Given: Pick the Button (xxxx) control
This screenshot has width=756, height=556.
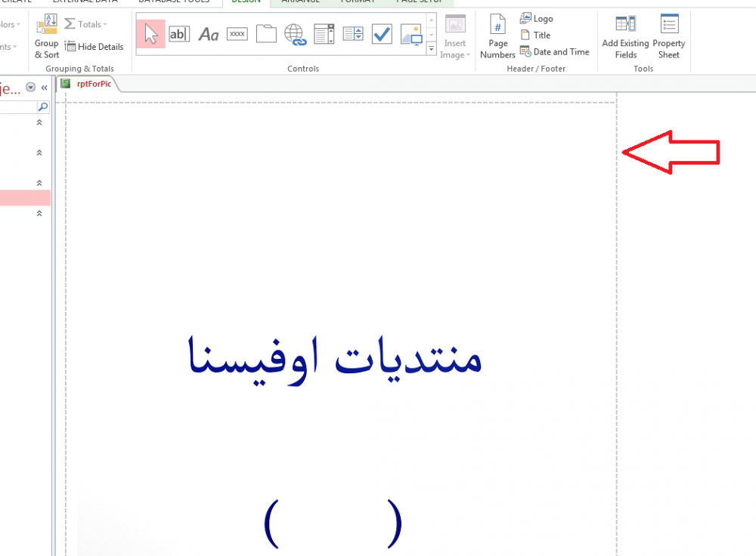Looking at the screenshot, I should (x=237, y=34).
